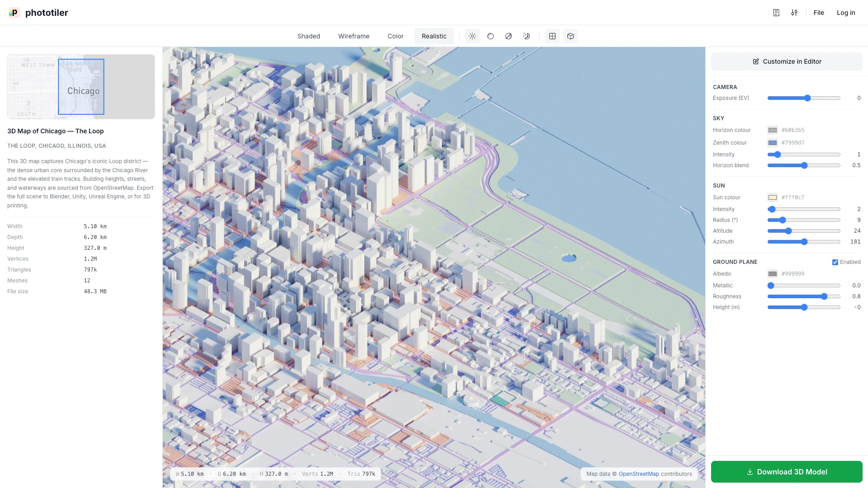
Task: Click the Sky Intensity slider
Action: [804, 155]
